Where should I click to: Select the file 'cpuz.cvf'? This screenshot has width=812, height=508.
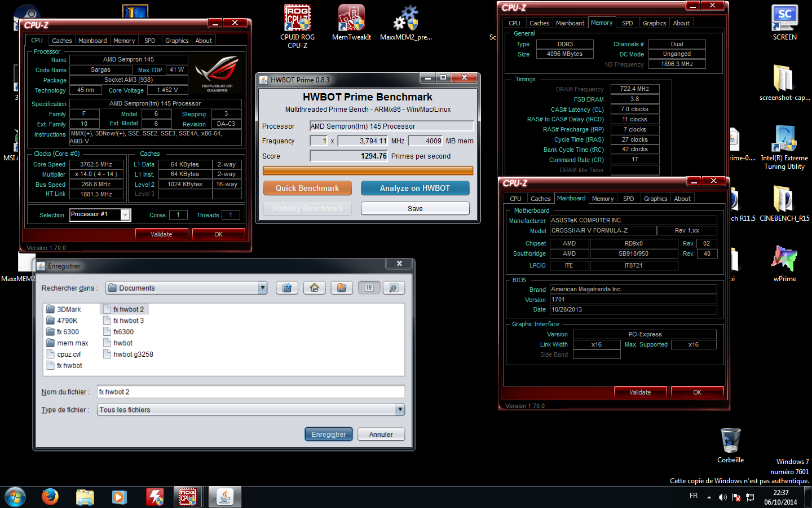click(64, 354)
